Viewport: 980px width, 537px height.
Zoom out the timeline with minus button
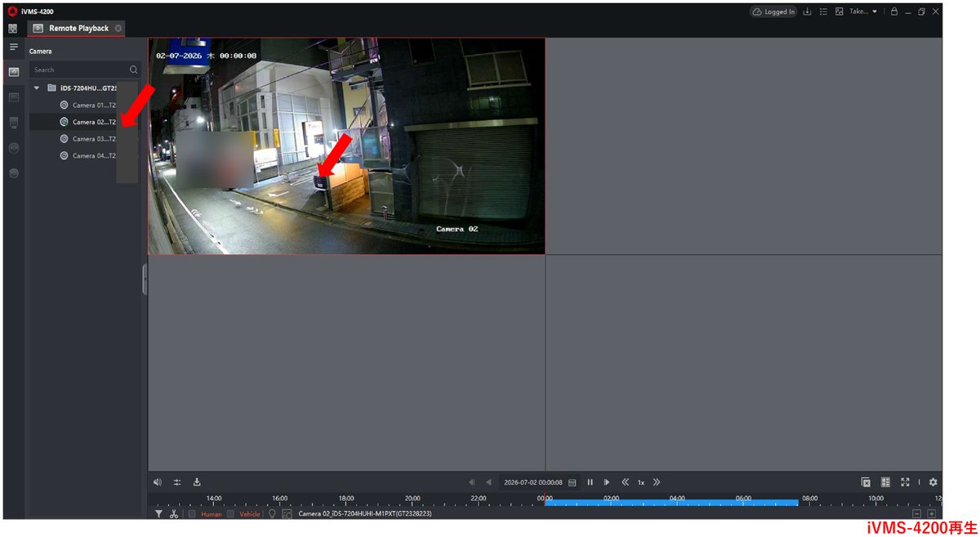click(916, 513)
